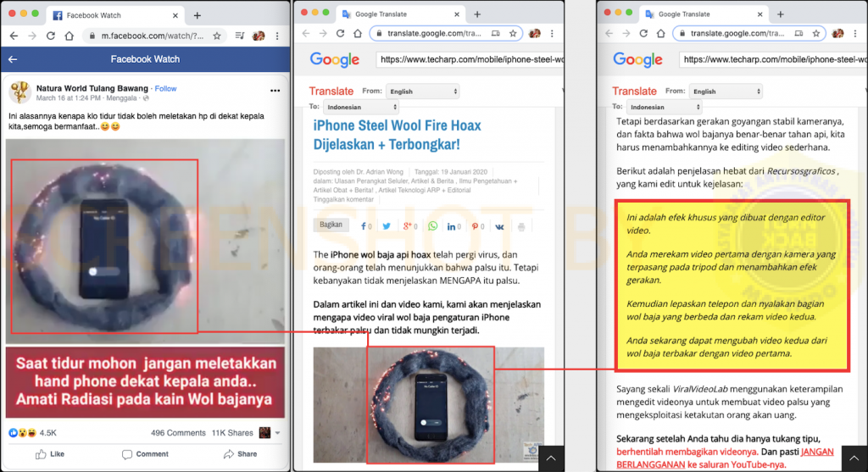Like the Facebook video post
Screen dimensions: 868x472
50,454
